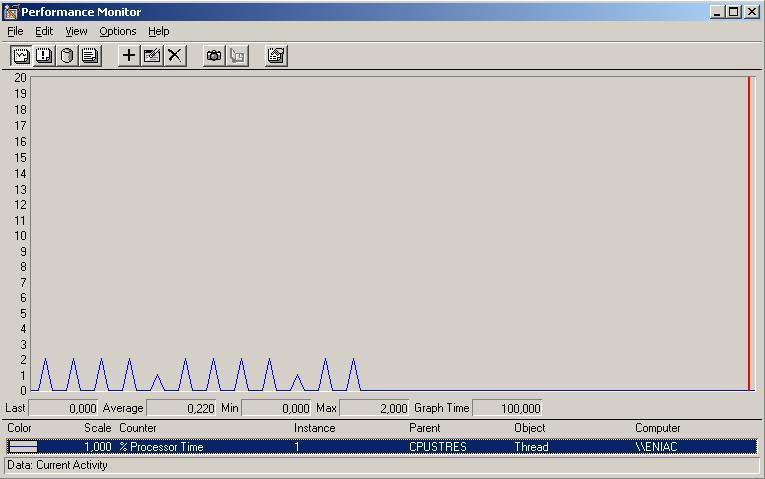Delete the selected counter with X icon
This screenshot has height=479, width=765.
tap(175, 56)
